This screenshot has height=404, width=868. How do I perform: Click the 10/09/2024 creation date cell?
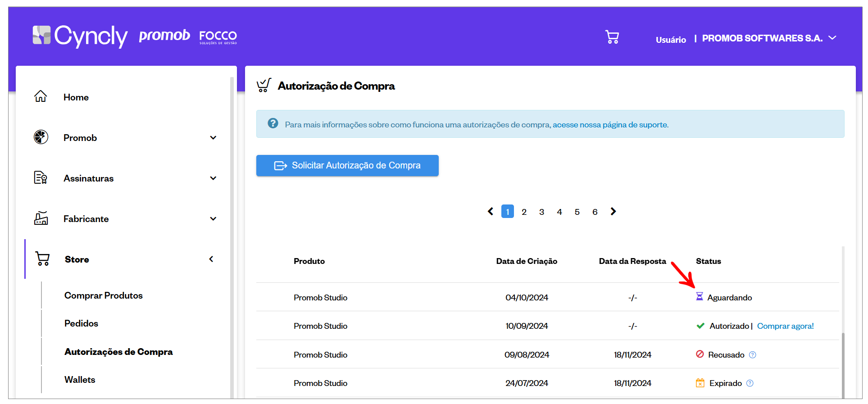(x=527, y=326)
